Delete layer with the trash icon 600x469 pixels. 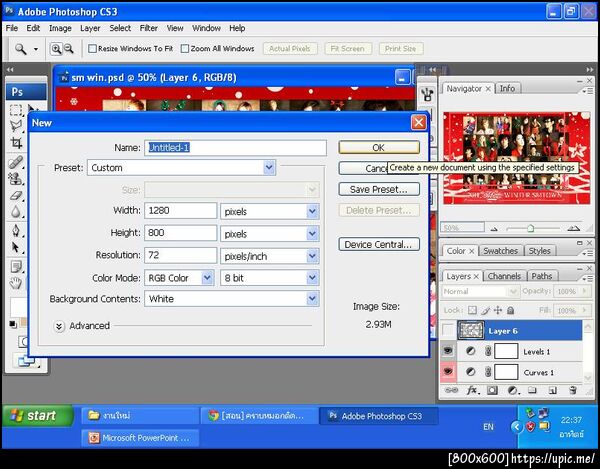click(x=572, y=390)
